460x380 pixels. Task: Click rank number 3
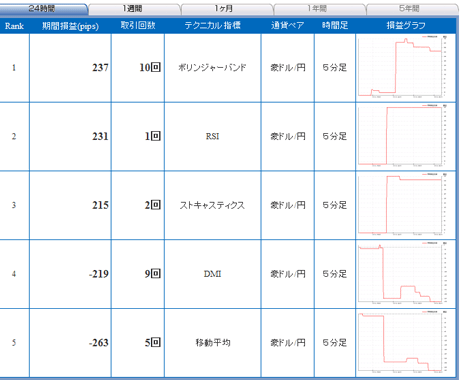[14, 205]
